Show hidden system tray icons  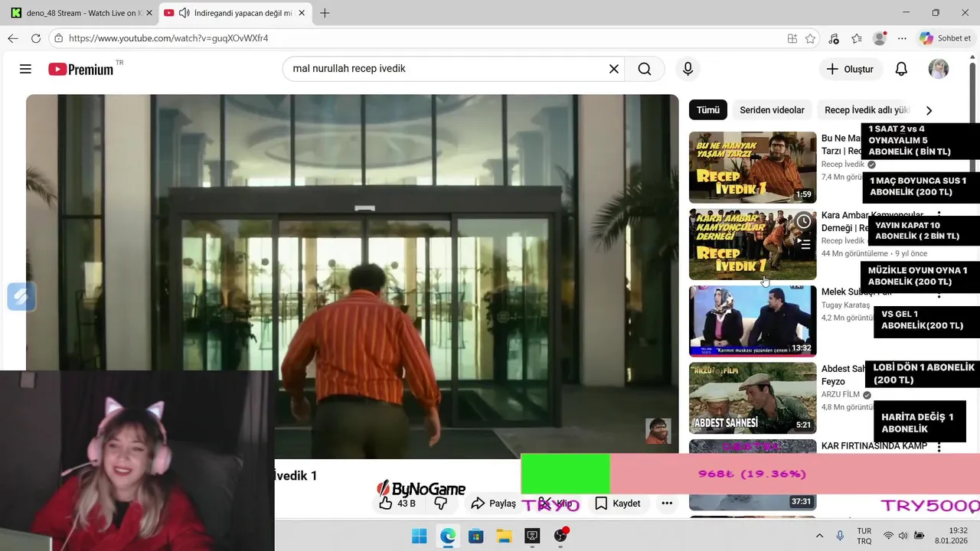(819, 536)
